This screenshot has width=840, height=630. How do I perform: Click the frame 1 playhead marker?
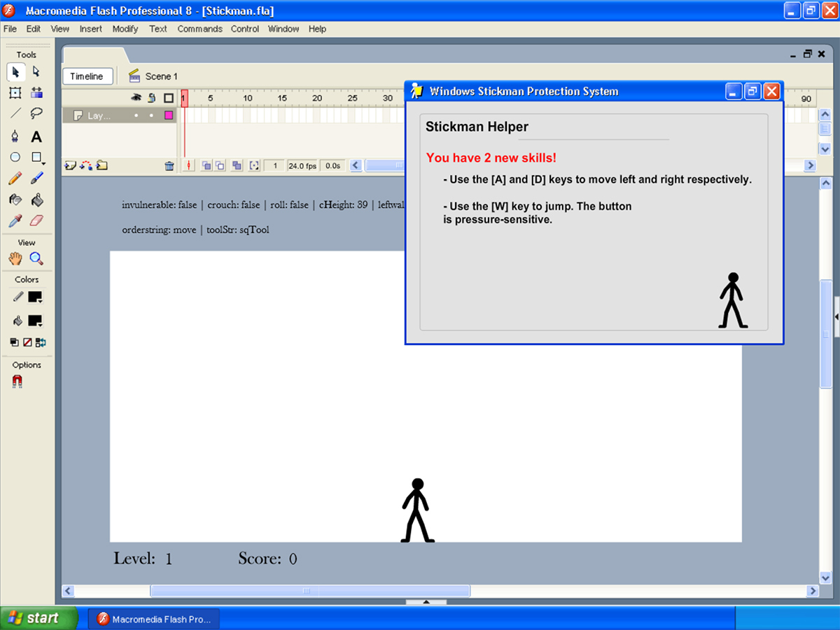point(184,98)
